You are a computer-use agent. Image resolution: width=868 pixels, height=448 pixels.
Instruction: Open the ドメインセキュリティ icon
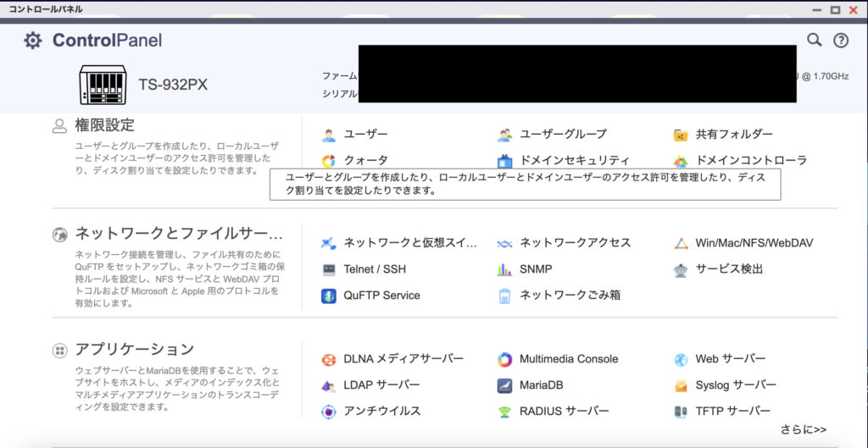coord(504,161)
